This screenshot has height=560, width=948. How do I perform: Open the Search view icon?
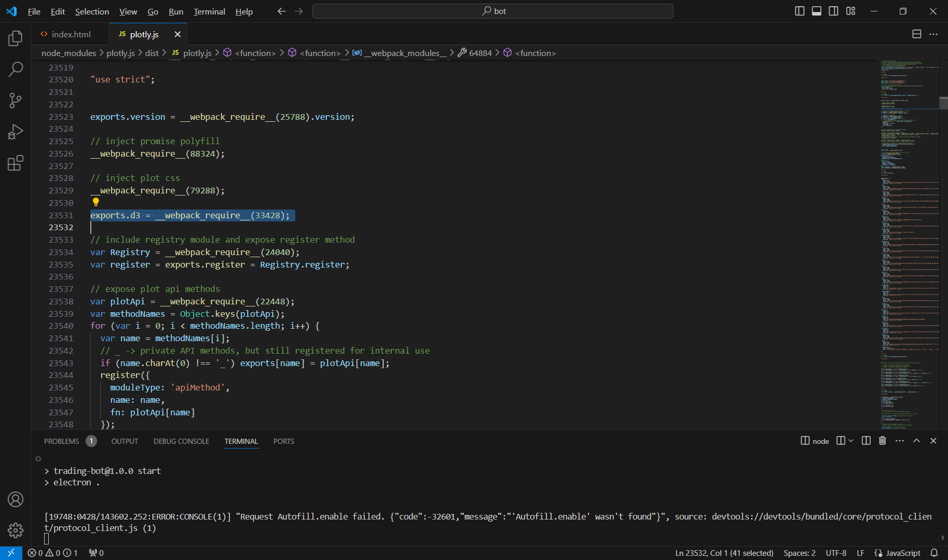tap(16, 69)
